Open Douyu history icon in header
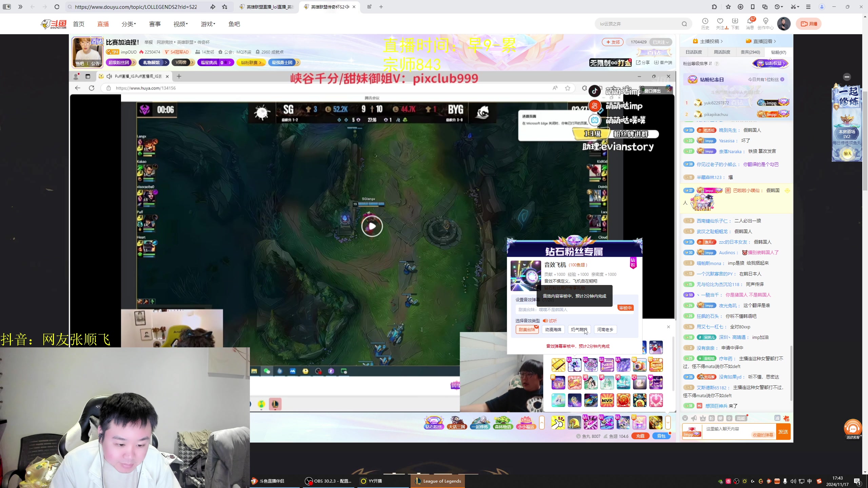This screenshot has width=868, height=488. [x=705, y=24]
